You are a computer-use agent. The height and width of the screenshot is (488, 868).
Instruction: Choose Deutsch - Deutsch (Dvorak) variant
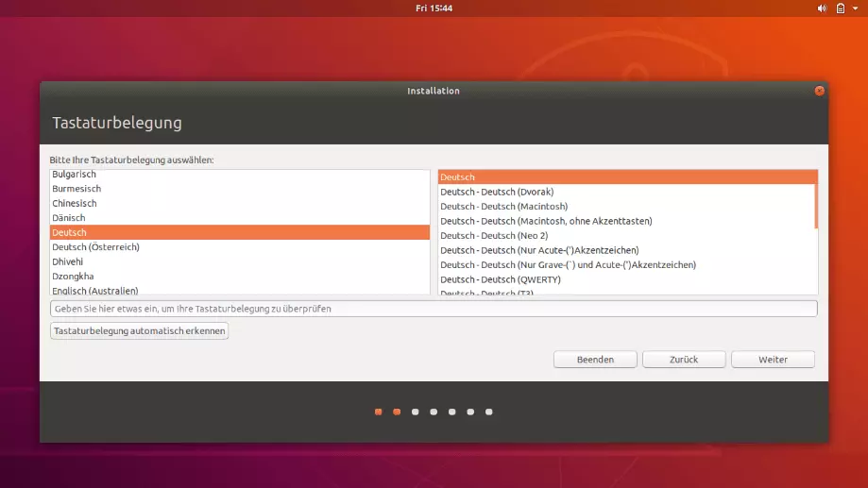(626, 192)
